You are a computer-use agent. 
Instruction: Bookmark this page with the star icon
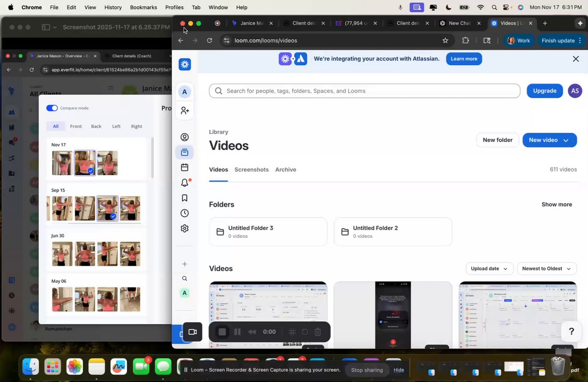click(x=445, y=40)
